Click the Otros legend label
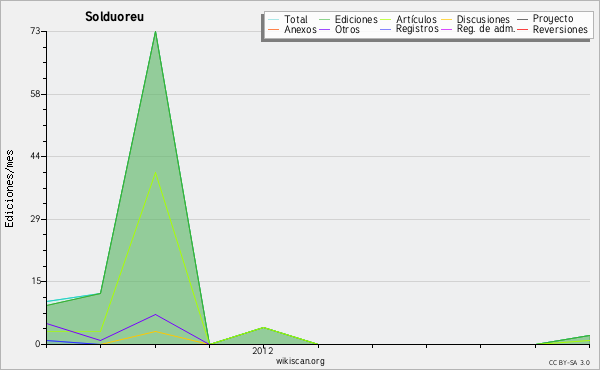The height and width of the screenshot is (370, 600). pyautogui.click(x=347, y=29)
